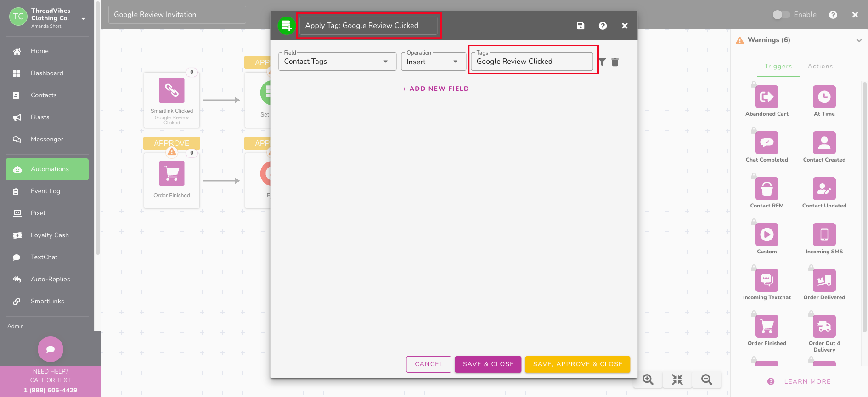Click the green action icon in dialog header
The image size is (868, 397).
pos(287,26)
